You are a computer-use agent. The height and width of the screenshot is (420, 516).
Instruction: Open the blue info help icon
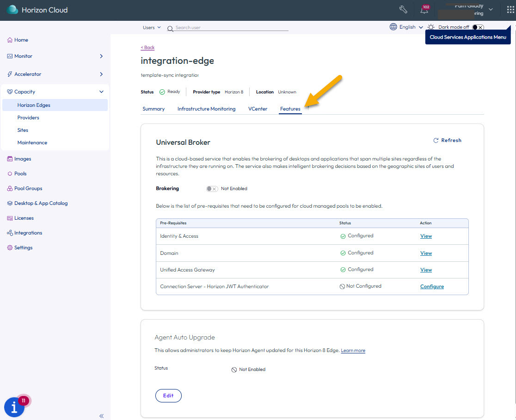click(x=14, y=407)
